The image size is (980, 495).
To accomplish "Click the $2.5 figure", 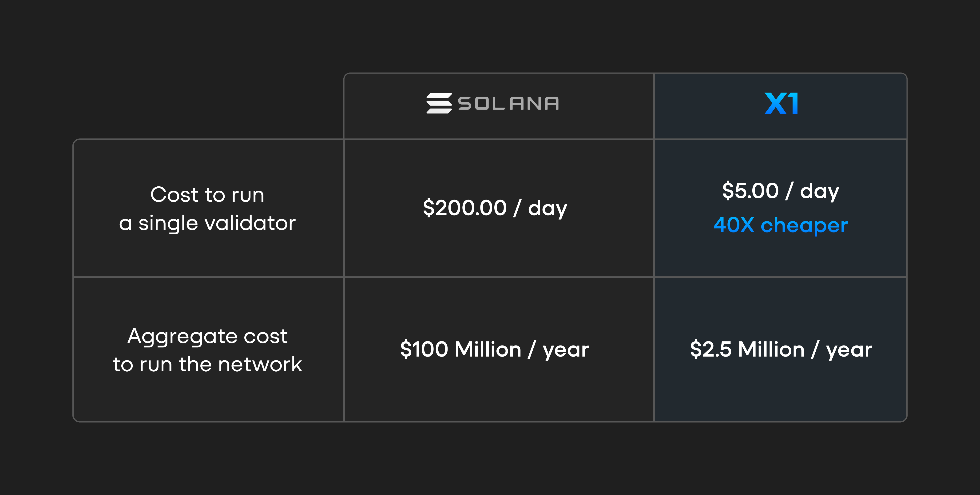I will tap(711, 350).
